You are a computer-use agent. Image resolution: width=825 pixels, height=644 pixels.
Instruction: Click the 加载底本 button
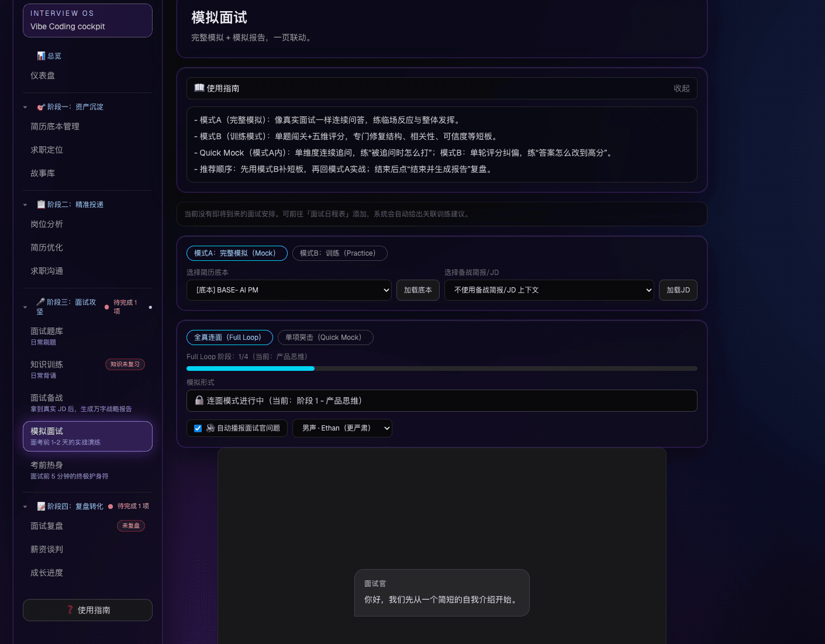(418, 290)
